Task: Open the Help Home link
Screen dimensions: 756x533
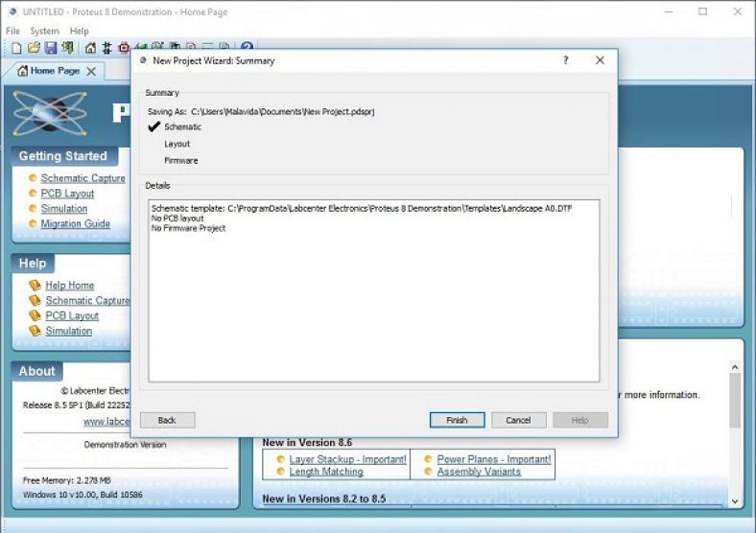Action: pyautogui.click(x=69, y=286)
